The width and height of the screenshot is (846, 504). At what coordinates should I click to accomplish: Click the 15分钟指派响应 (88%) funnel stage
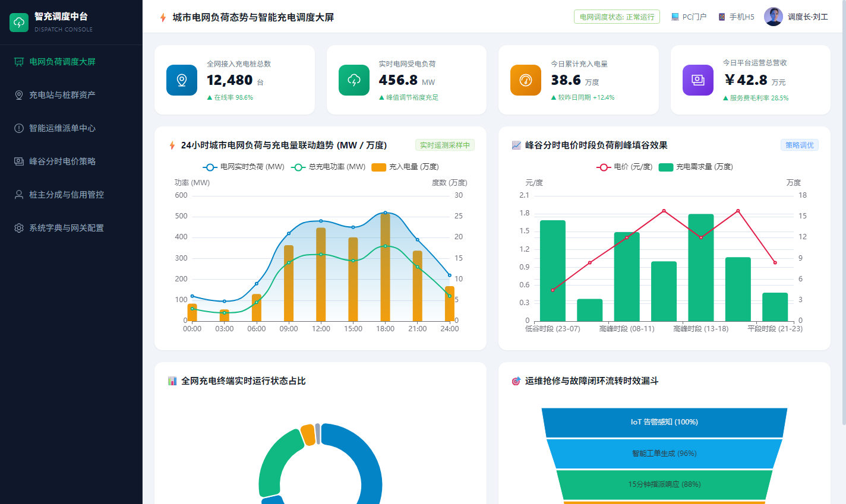[x=664, y=484]
